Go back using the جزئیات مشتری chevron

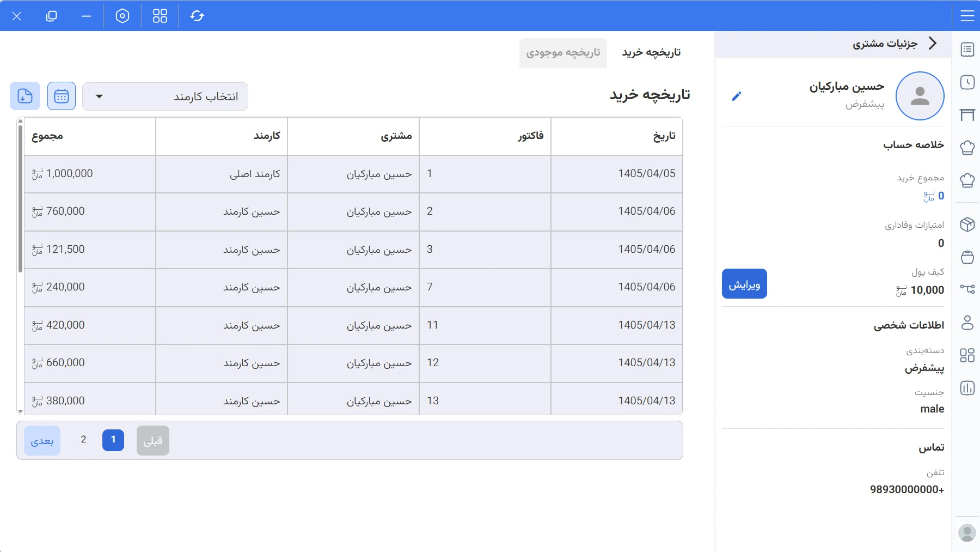coord(933,44)
